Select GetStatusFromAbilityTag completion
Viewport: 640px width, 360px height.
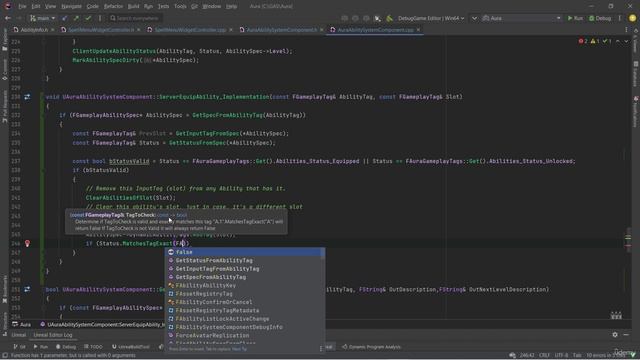245,260
